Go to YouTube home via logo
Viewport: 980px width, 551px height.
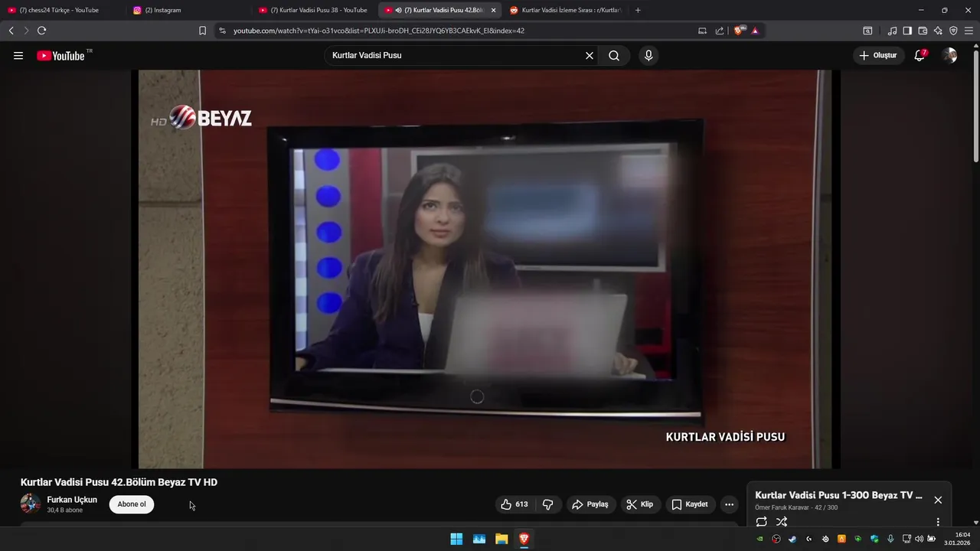(61, 56)
